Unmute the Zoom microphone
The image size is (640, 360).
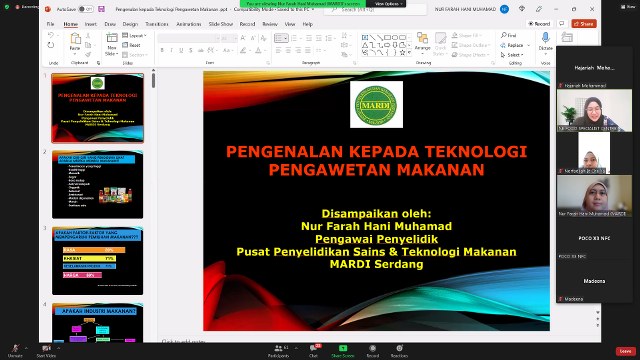[15, 351]
